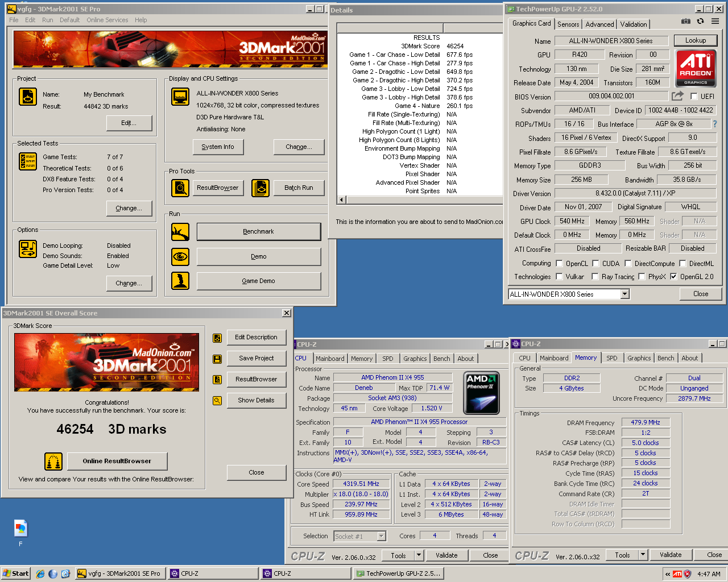The image size is (728, 582).
Task: Toggle the DirectCompute checkbox
Action: (628, 264)
